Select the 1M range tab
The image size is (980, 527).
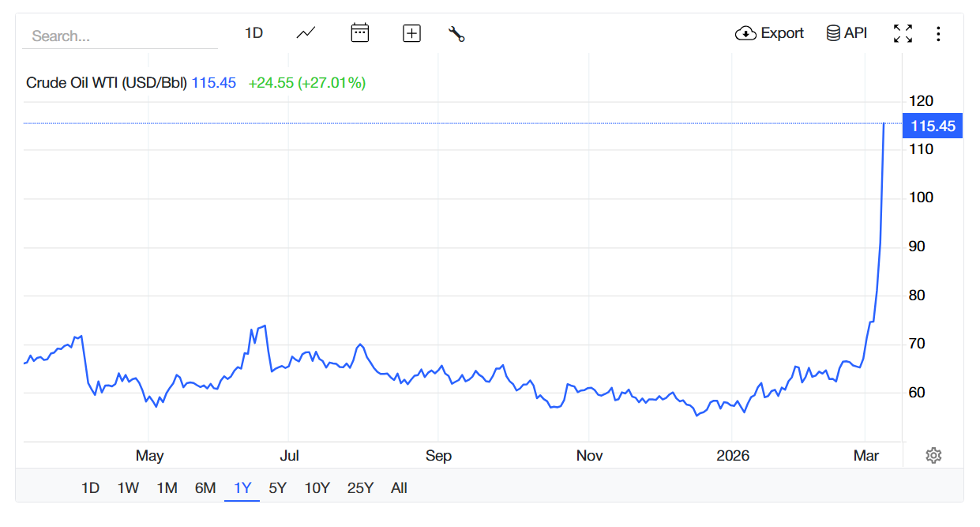[167, 488]
